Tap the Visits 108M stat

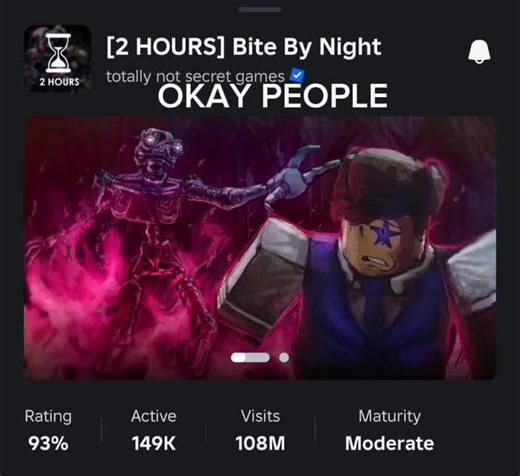260,430
